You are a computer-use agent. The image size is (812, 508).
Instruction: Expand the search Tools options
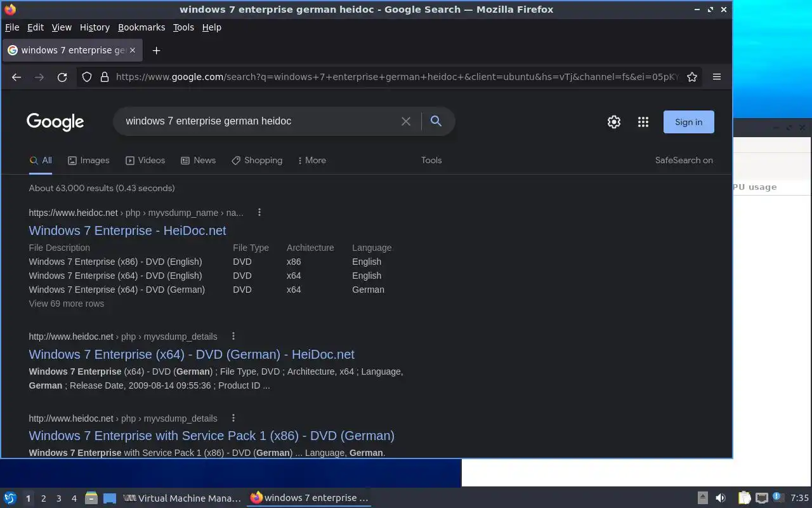point(431,161)
